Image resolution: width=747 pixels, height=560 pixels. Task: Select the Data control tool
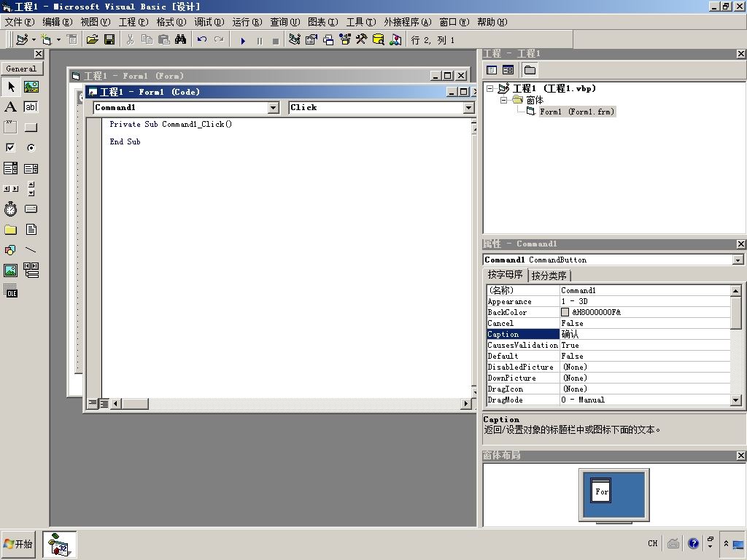(31, 271)
